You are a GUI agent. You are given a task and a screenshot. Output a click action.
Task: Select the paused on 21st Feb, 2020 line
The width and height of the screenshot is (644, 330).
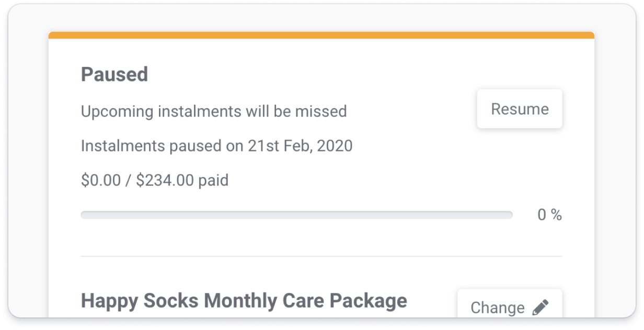217,146
